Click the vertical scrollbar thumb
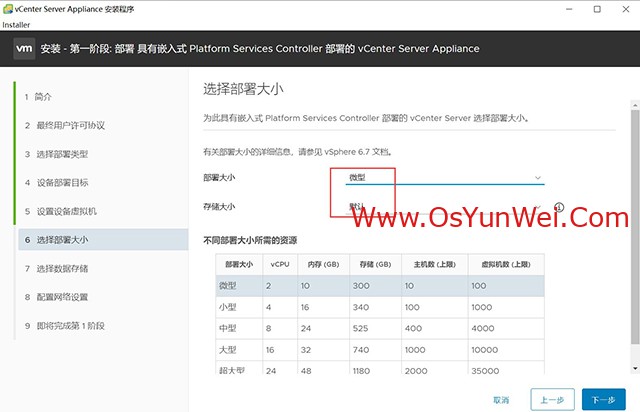640x412 pixels. tap(635, 227)
